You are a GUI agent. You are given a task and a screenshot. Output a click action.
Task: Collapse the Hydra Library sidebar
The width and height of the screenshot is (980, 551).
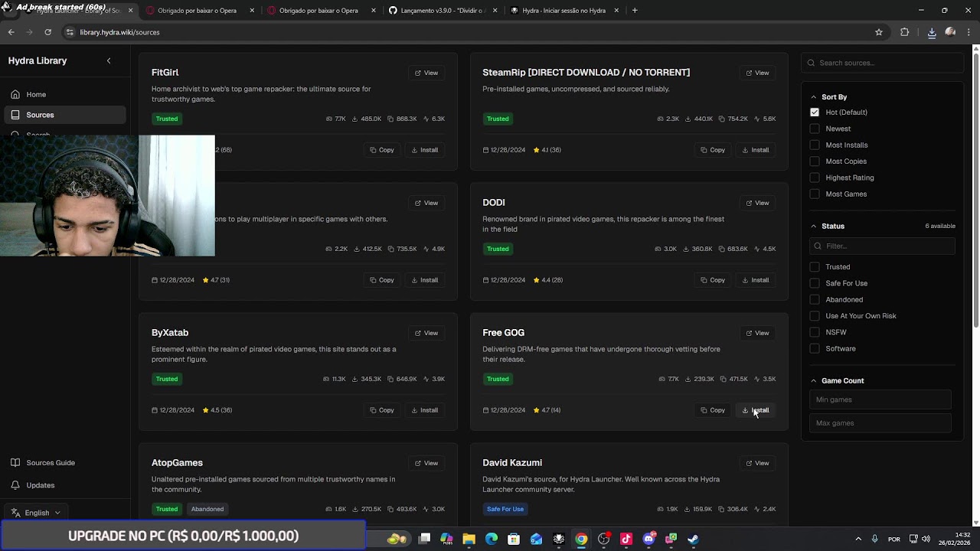click(109, 60)
